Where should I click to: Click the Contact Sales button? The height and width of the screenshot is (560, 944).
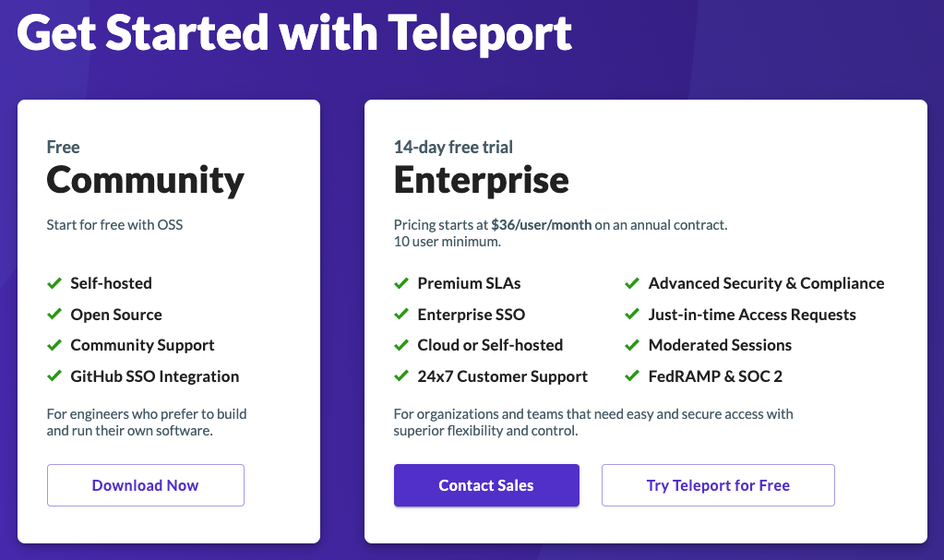click(486, 485)
